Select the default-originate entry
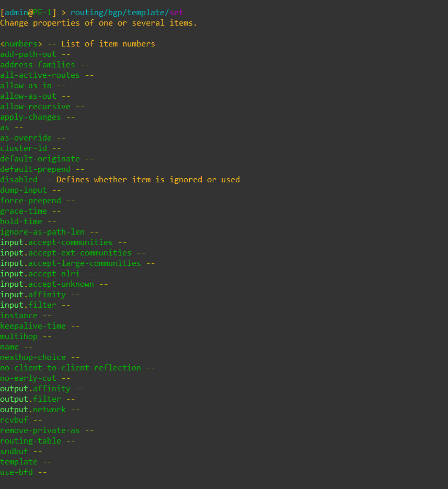 40,159
